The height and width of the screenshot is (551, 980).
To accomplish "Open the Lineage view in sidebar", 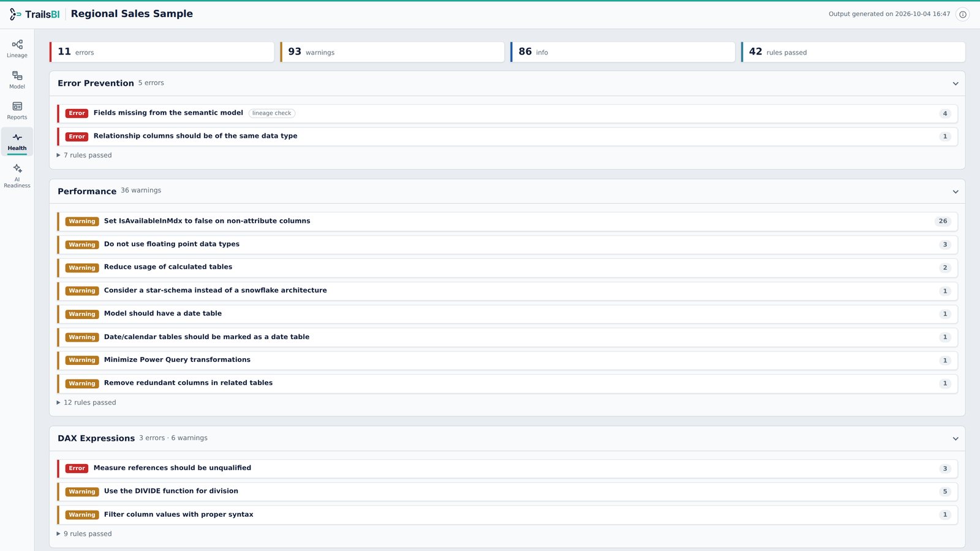I will pyautogui.click(x=17, y=49).
